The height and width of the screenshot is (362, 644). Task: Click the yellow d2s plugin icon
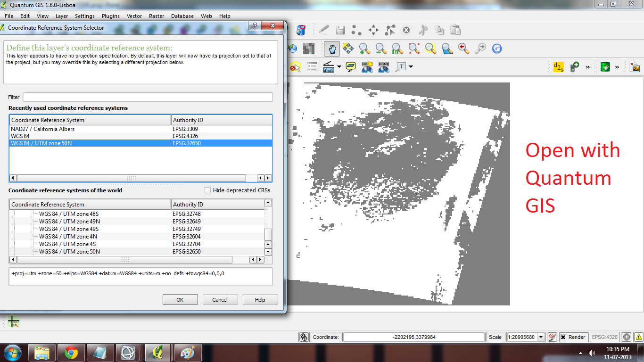[x=558, y=67]
